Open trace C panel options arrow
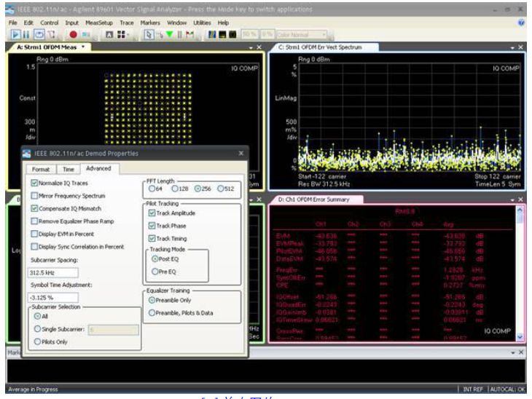 coord(512,48)
